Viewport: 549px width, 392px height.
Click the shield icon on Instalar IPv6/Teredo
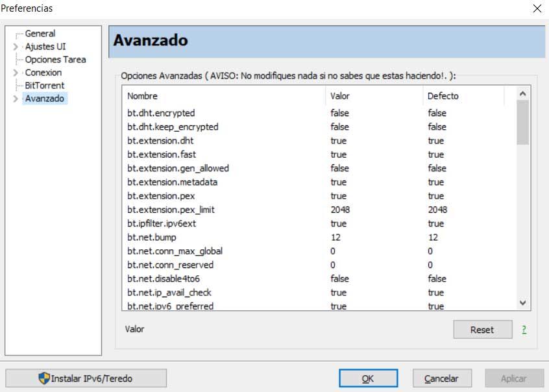pyautogui.click(x=44, y=378)
